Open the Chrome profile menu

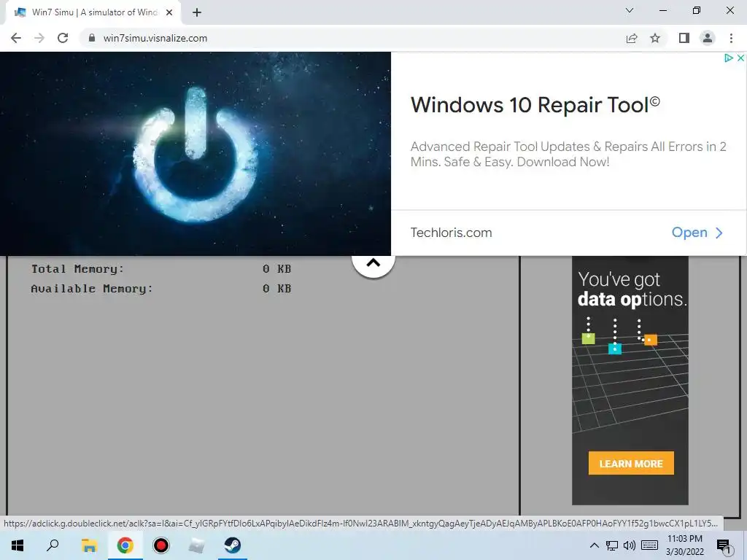tap(708, 38)
